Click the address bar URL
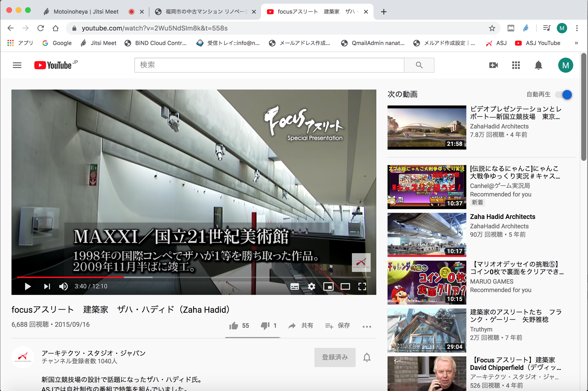The width and height of the screenshot is (588, 391). (155, 28)
